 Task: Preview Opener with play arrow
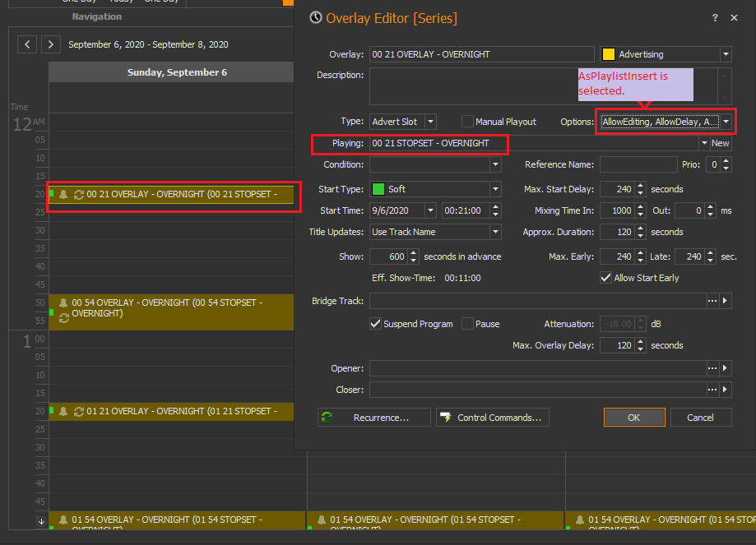tap(725, 368)
